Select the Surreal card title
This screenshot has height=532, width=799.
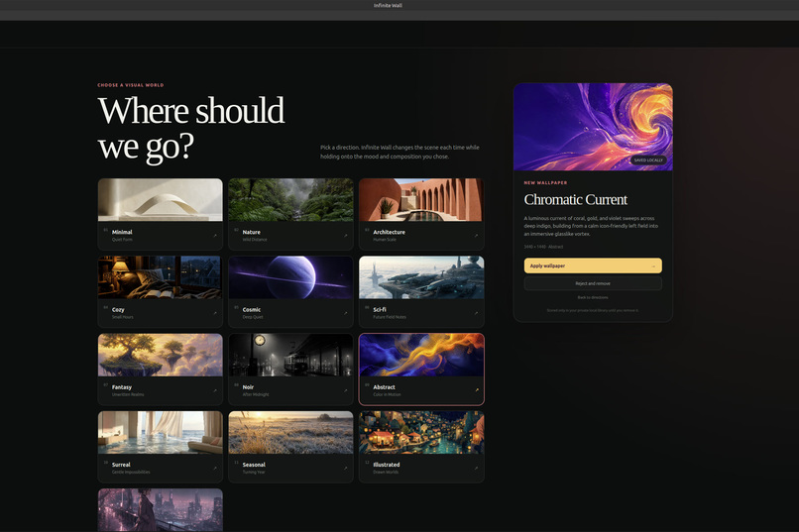121,465
